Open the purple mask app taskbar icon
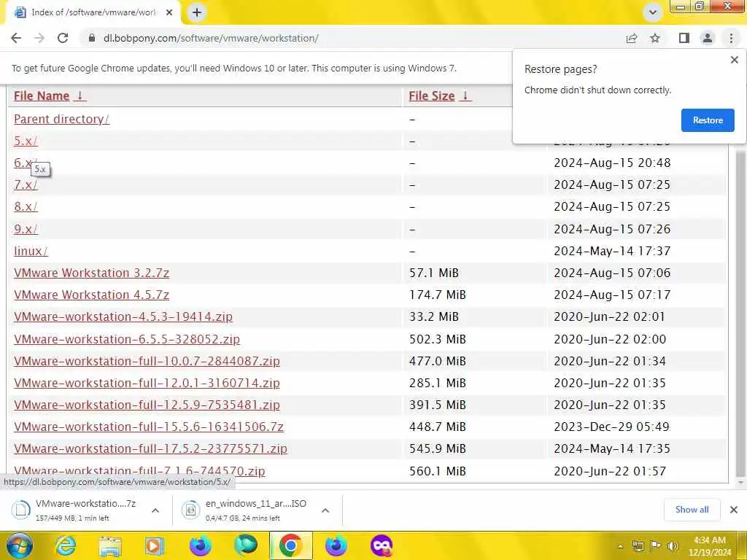Screen dimensions: 747x560 [x=382, y=545]
